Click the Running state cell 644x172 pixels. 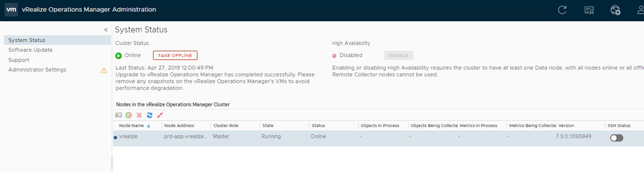point(271,136)
